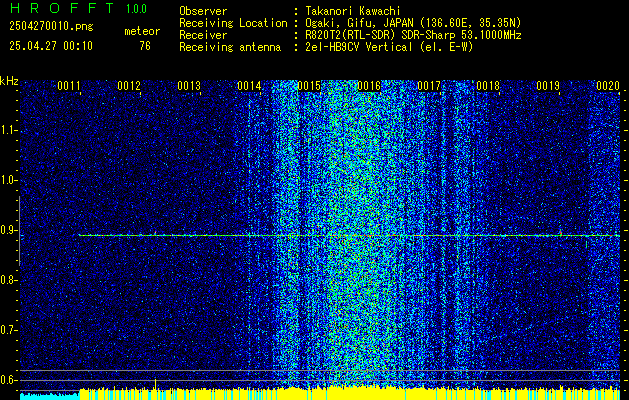Click time marker 0019
Viewport: 629px width, 400px height.
point(548,86)
